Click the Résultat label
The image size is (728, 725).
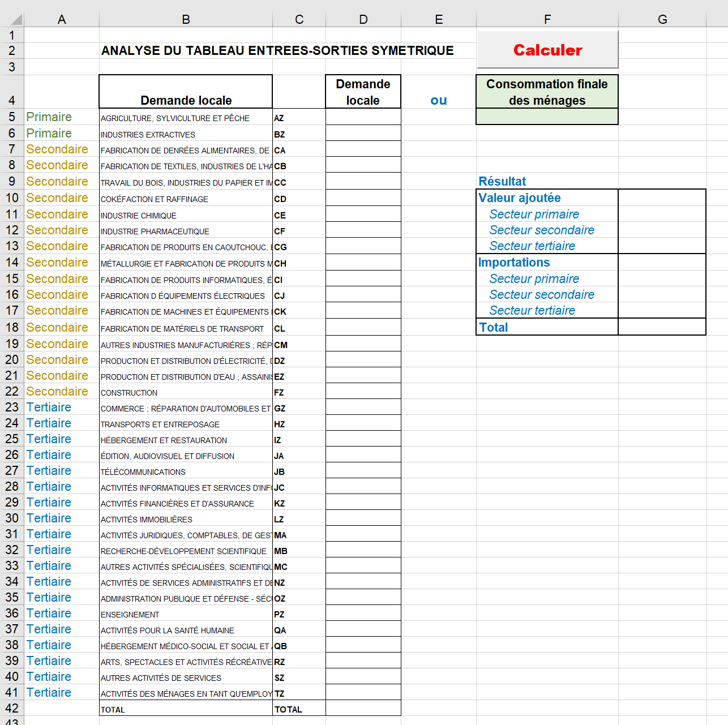pyautogui.click(x=502, y=181)
